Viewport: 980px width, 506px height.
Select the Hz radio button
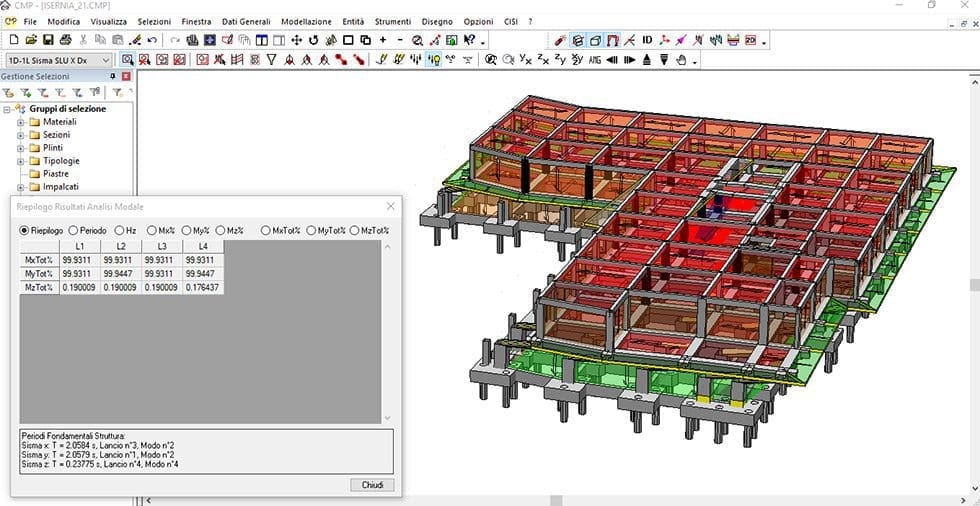tap(119, 230)
